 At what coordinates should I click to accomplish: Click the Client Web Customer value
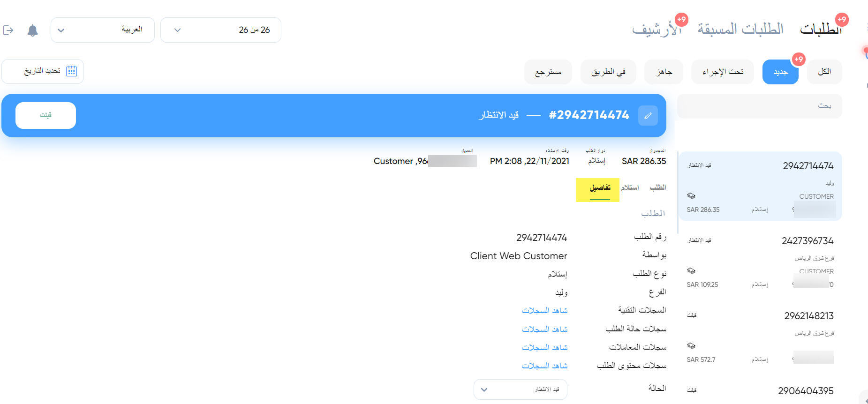tap(519, 256)
